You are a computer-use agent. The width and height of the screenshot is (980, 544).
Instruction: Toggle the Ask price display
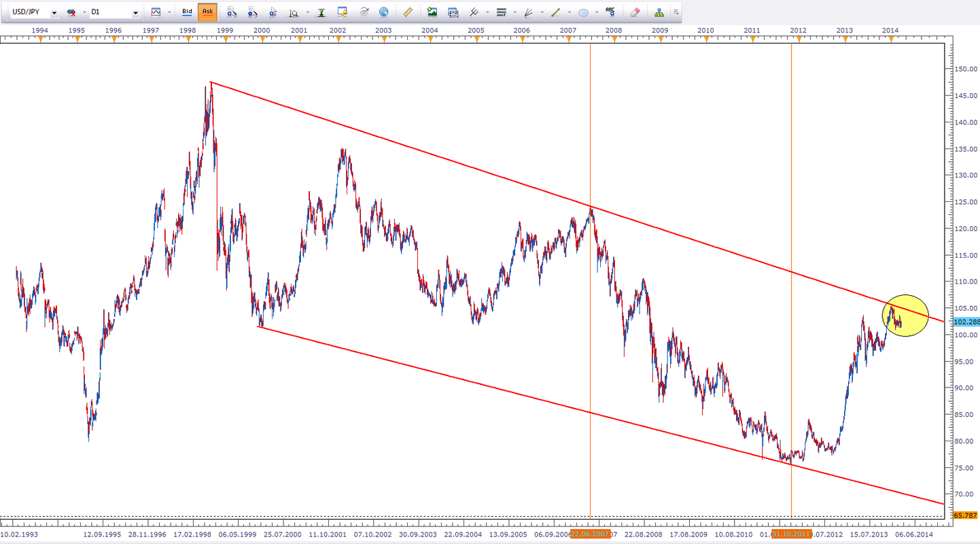207,12
